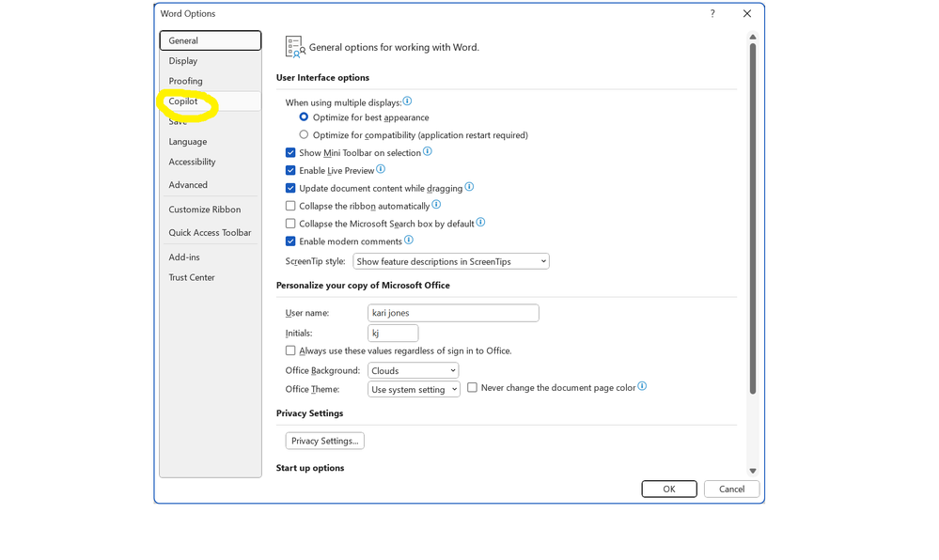Click the Privacy Settings section heading
The height and width of the screenshot is (560, 939).
(309, 413)
